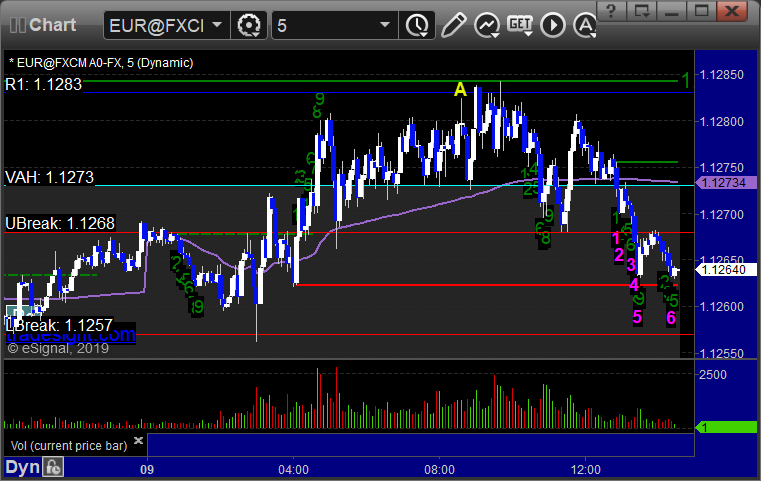Open the studies line-chart icon menu
The image size is (761, 481).
pos(487,25)
